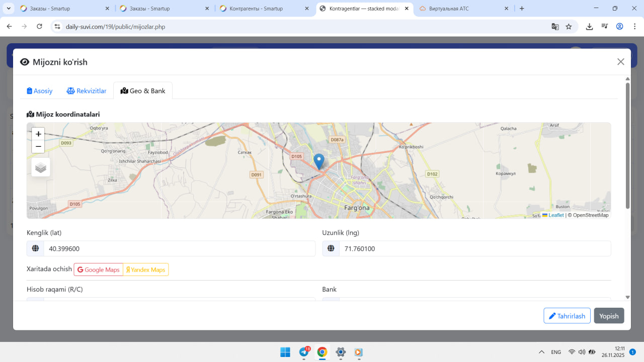The height and width of the screenshot is (362, 644).
Task: Switch to the Rekvizitlar tab
Action: point(87,91)
